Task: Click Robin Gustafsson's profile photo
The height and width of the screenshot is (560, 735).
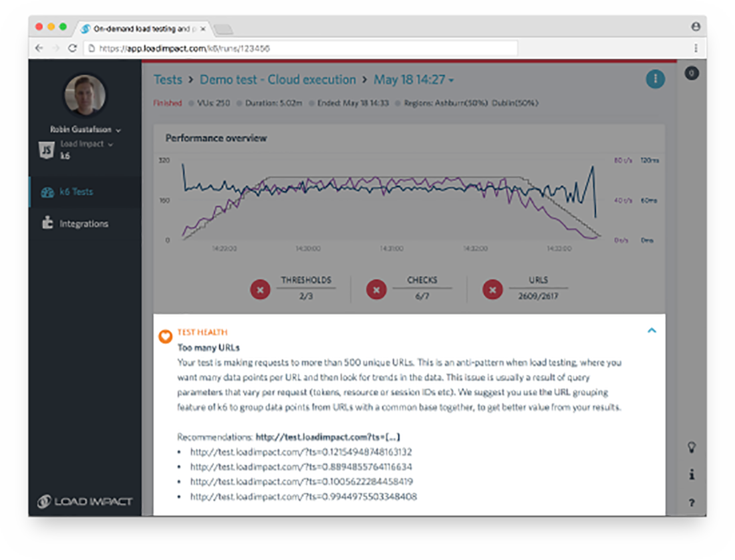Action: pyautogui.click(x=85, y=95)
